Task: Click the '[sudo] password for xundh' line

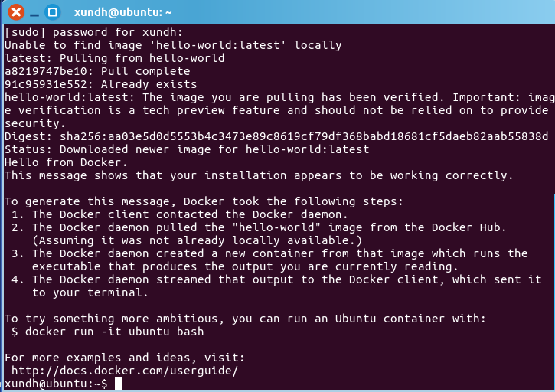Action: tap(94, 32)
